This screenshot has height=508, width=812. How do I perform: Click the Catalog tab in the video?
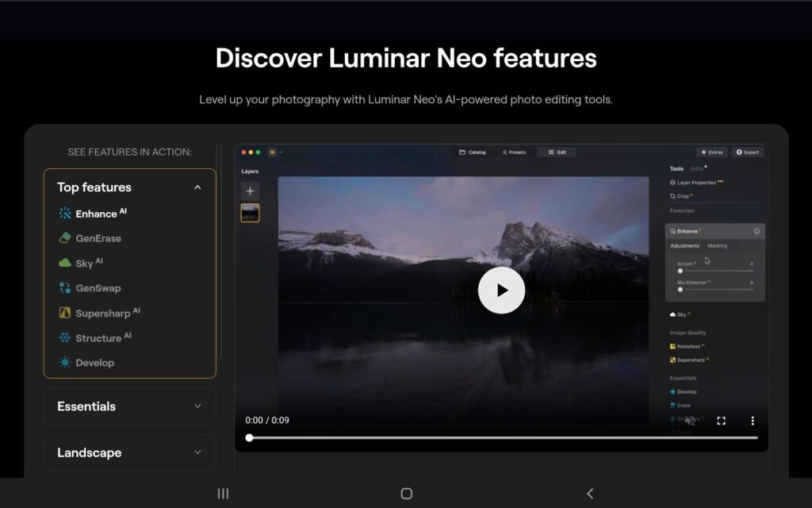click(473, 152)
